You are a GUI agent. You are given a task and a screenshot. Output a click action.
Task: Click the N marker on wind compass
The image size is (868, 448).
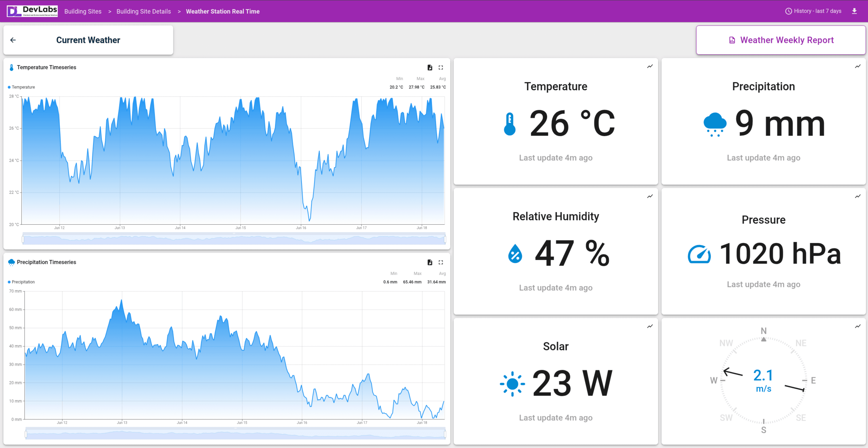click(764, 331)
